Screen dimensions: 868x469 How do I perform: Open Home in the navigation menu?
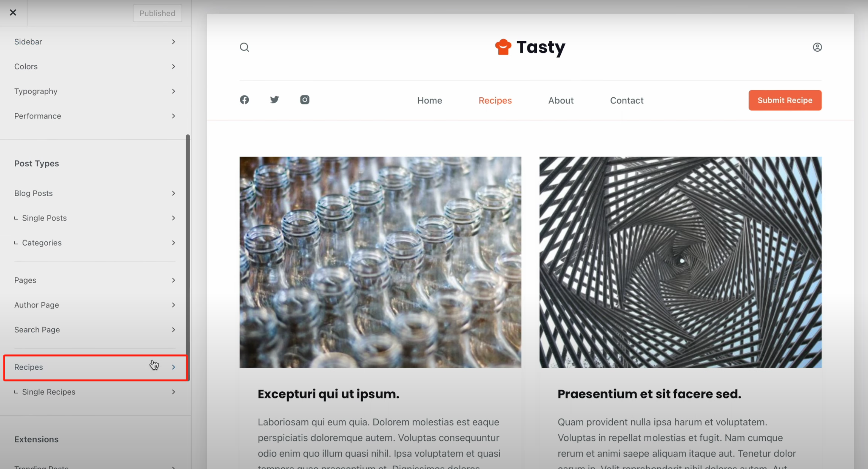pyautogui.click(x=429, y=100)
